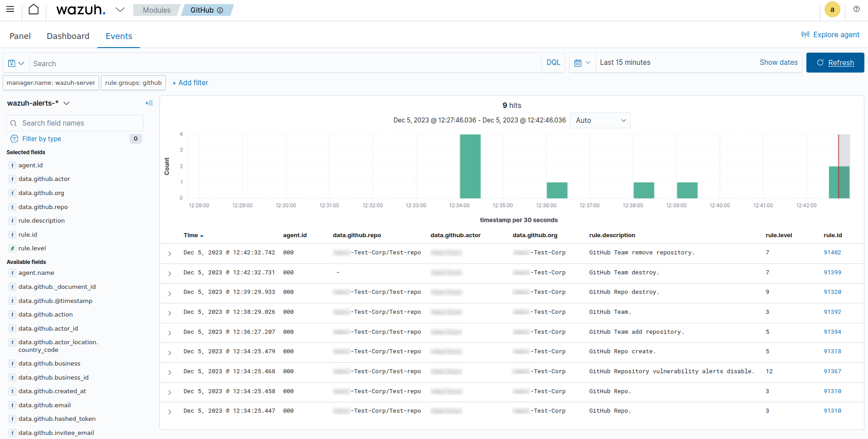Image resolution: width=868 pixels, height=439 pixels.
Task: Expand the 12:42:32.731 event row
Action: pyautogui.click(x=170, y=273)
